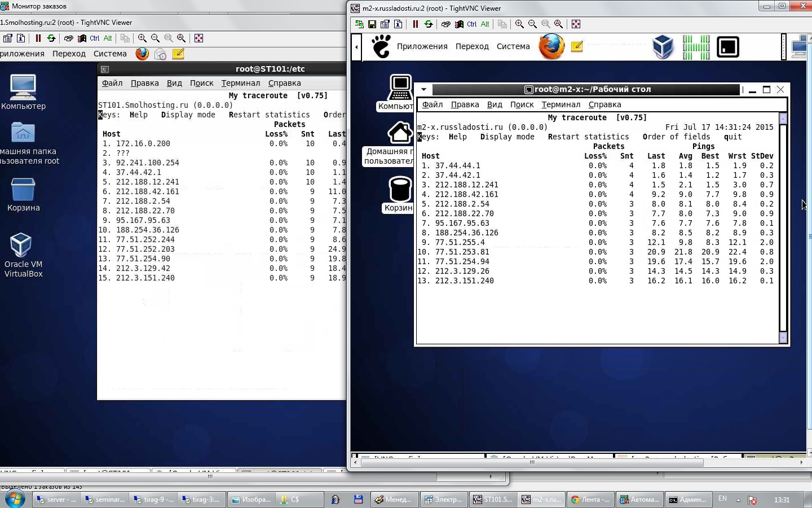The height and width of the screenshot is (508, 812).
Task: Open the mail icon on ST101 panel
Action: (160, 54)
